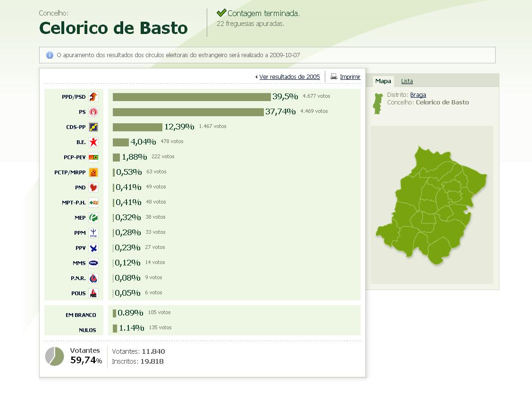Image resolution: width=532 pixels, height=393 pixels.
Task: Click the blue info icon in the notice bar
Action: point(50,55)
